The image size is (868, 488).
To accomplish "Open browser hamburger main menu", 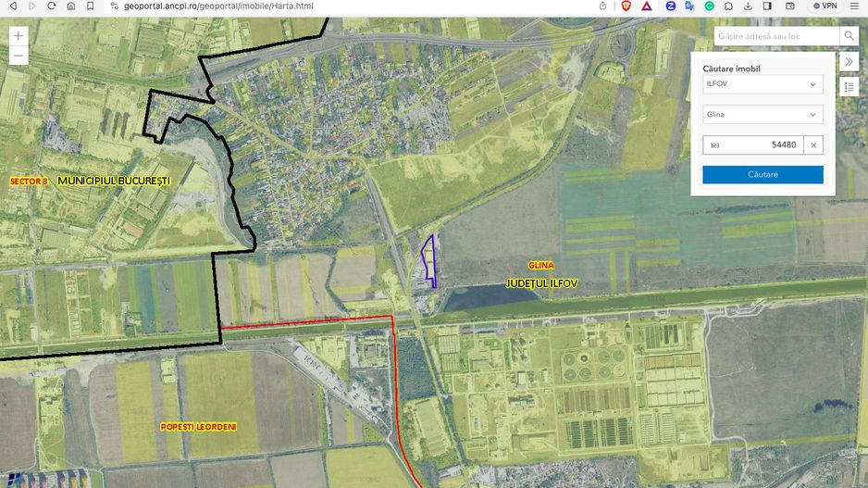I will point(855,6).
